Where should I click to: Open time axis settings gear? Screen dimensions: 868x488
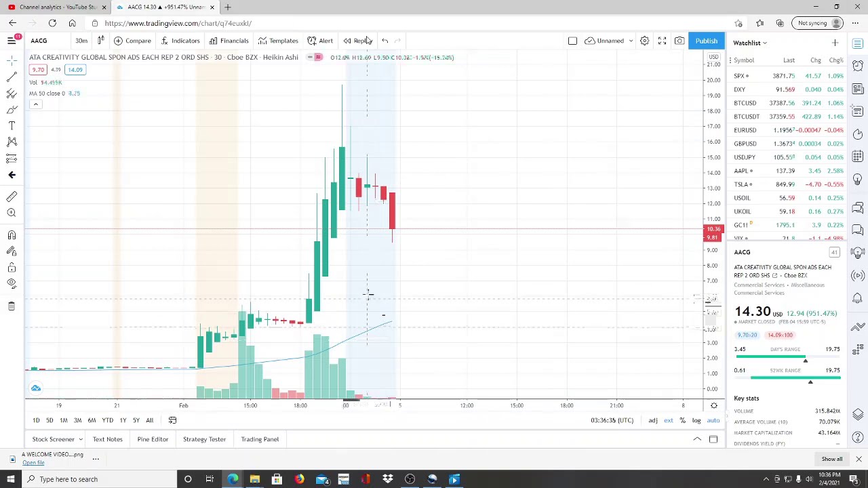[713, 405]
